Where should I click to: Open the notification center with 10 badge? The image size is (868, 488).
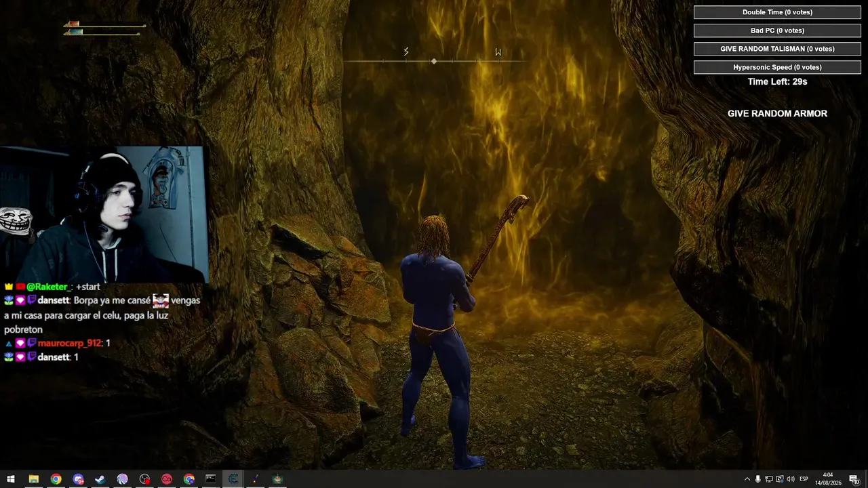(x=854, y=479)
